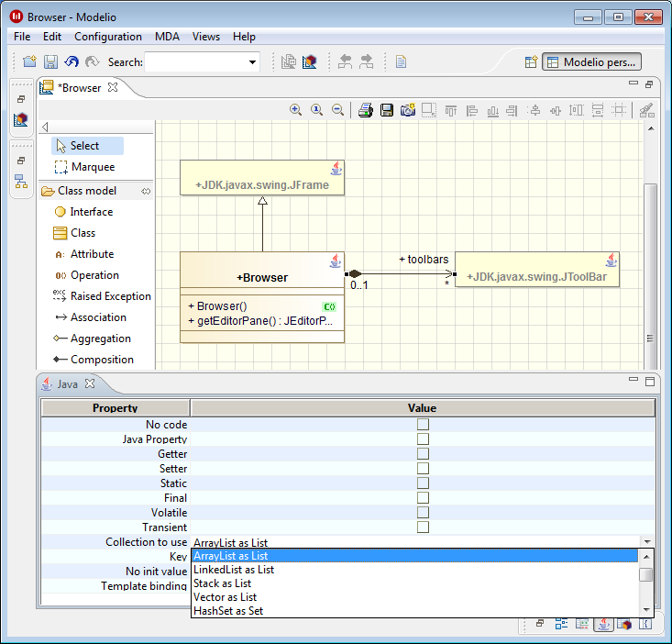672x644 pixels.
Task: Click the align bottom icon
Action: [492, 111]
